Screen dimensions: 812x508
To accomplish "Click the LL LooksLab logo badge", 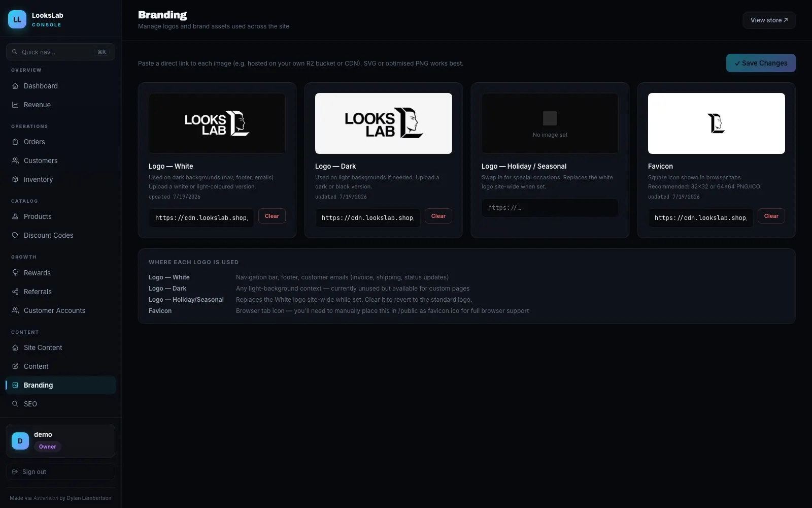I will point(17,19).
